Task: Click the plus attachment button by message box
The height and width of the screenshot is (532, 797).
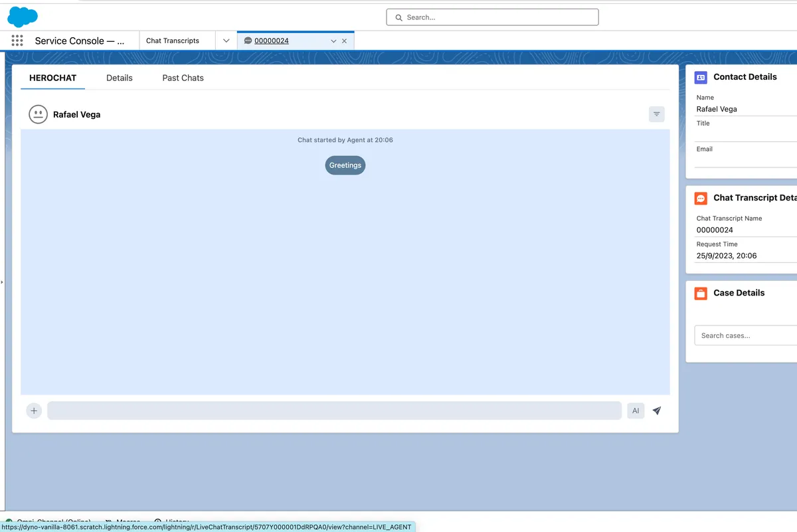Action: point(34,410)
